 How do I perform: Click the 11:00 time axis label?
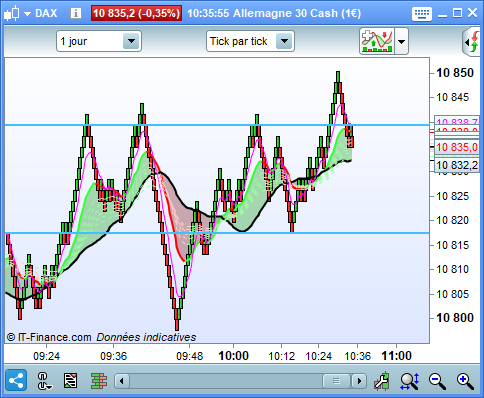pyautogui.click(x=396, y=356)
